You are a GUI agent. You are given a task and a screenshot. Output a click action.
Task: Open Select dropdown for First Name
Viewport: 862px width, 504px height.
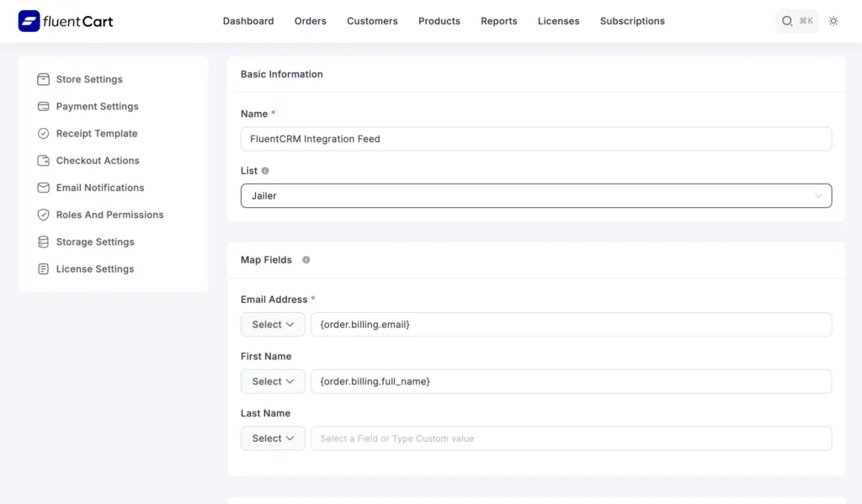273,381
